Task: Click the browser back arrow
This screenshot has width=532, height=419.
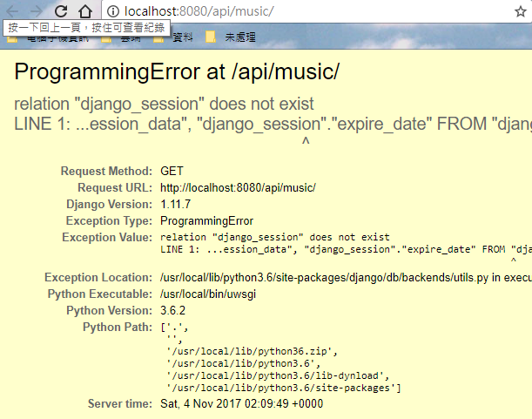Action: click(x=12, y=11)
